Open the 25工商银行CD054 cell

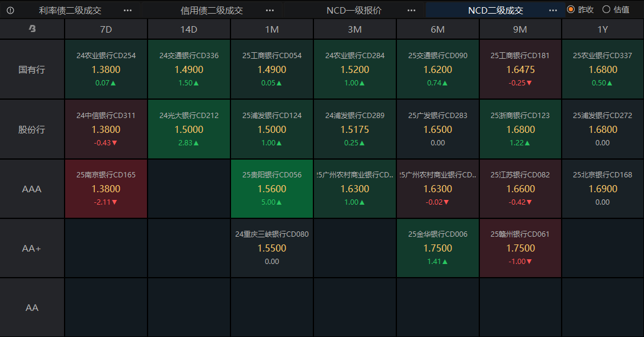pos(272,69)
